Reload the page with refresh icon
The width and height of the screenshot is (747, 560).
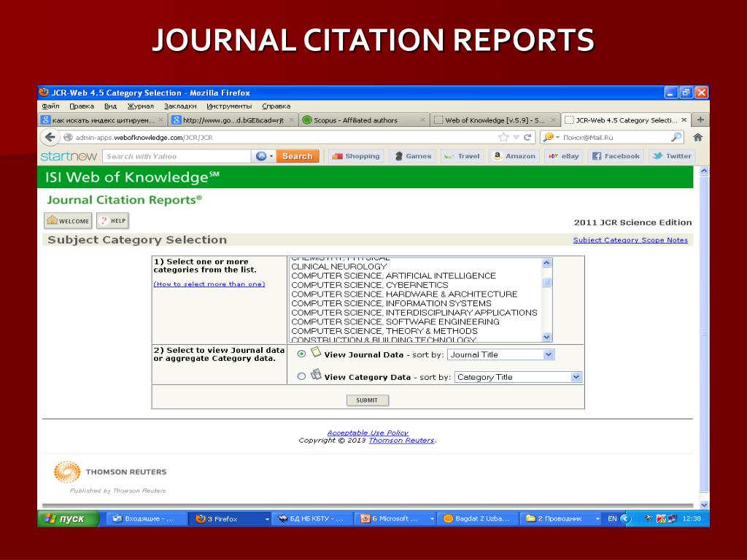tap(527, 137)
